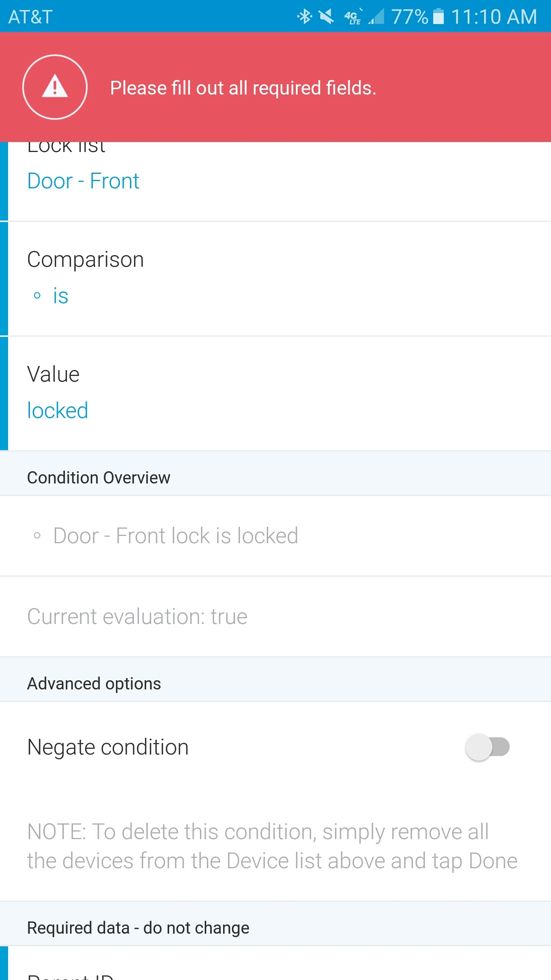Tap the Bluetooth status bar icon

[x=305, y=16]
